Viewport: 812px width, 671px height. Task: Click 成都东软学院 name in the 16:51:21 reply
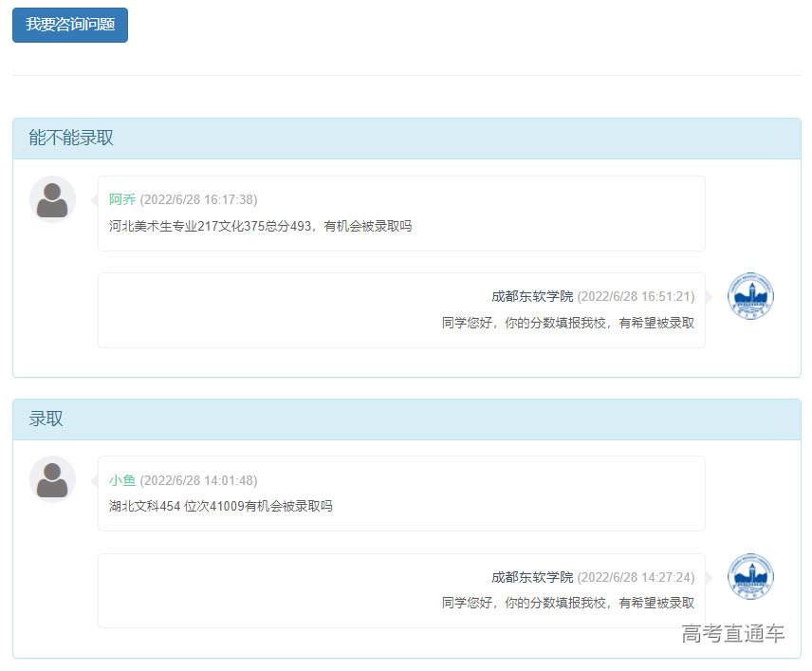[x=532, y=296]
